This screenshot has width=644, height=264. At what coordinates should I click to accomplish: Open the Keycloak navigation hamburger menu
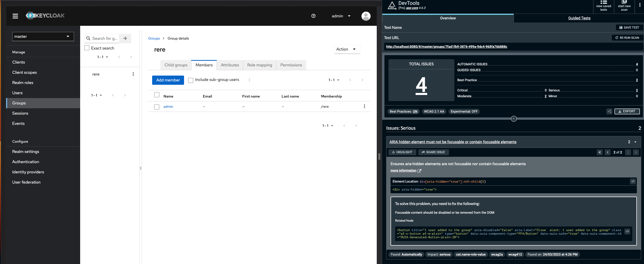pos(15,16)
